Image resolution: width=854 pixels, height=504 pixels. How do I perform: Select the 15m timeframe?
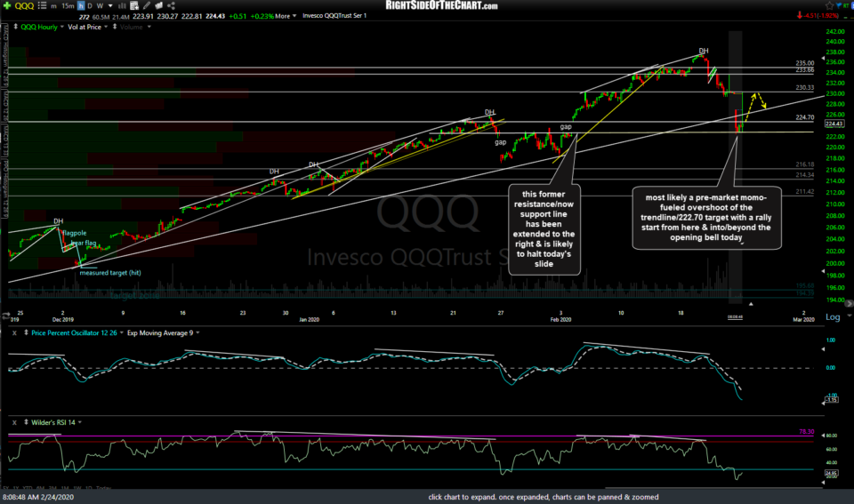(x=68, y=6)
